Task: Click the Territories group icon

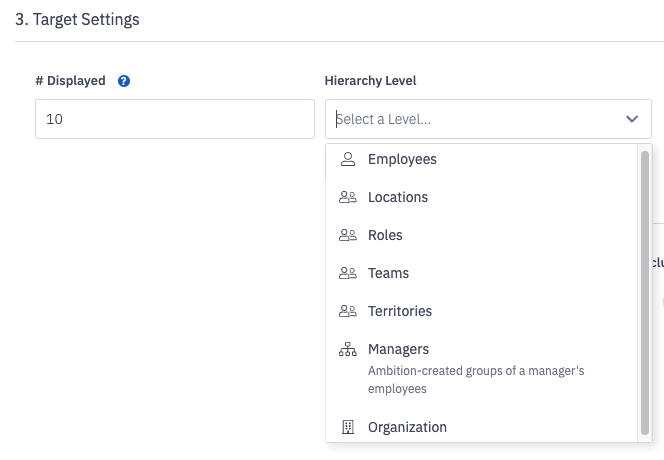Action: pos(348,311)
